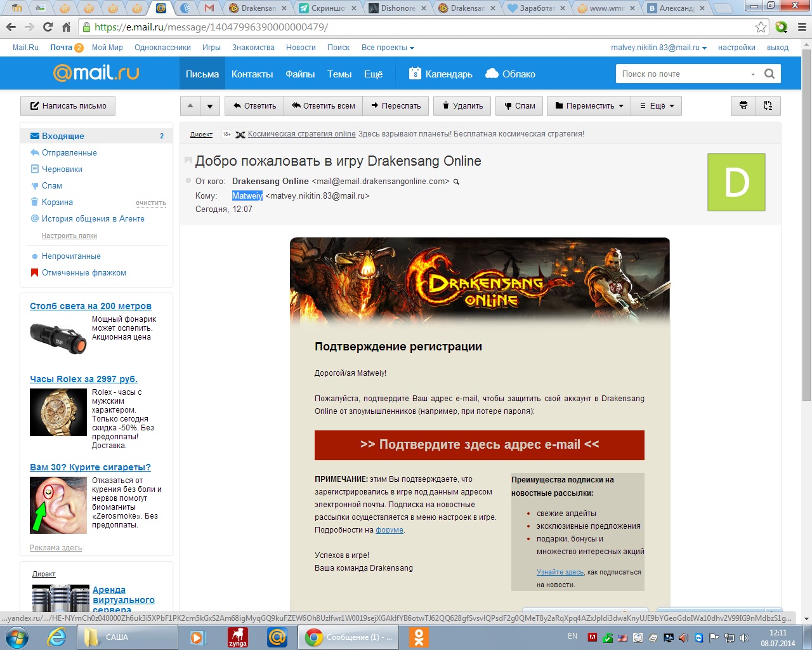This screenshot has height=650, width=812.
Task: Open the 'Ещё' menu in the blue header
Action: (373, 74)
